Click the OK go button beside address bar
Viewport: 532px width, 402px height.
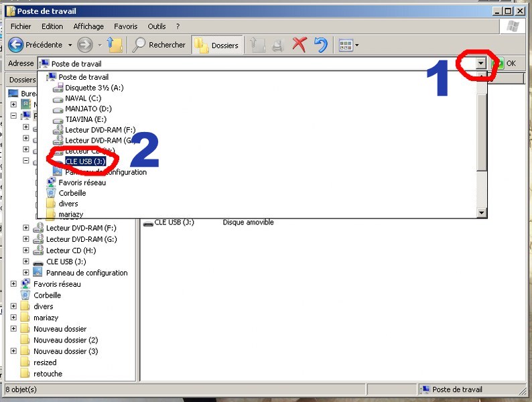click(x=505, y=63)
